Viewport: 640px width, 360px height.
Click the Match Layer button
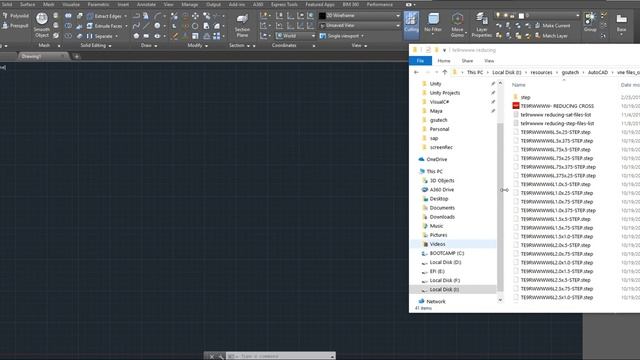pyautogui.click(x=551, y=36)
